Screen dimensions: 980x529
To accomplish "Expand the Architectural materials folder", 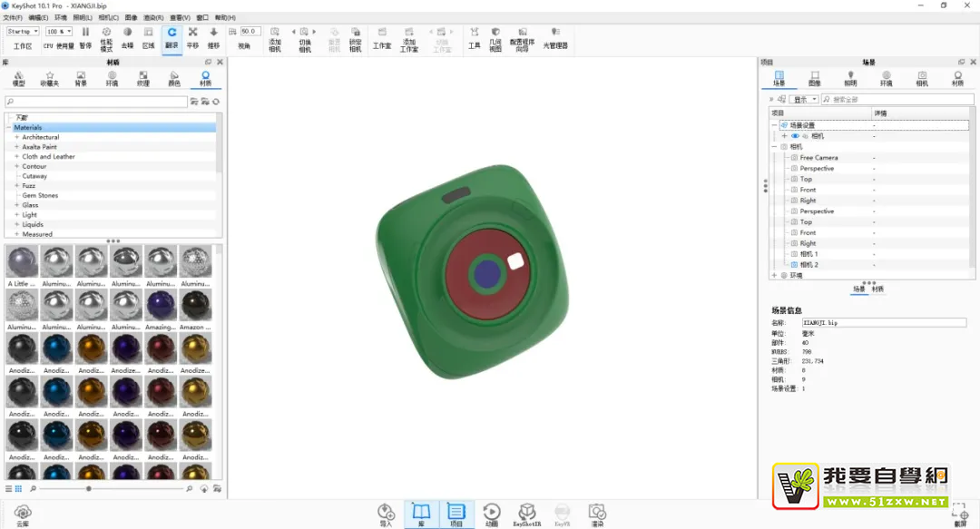I will coord(17,137).
